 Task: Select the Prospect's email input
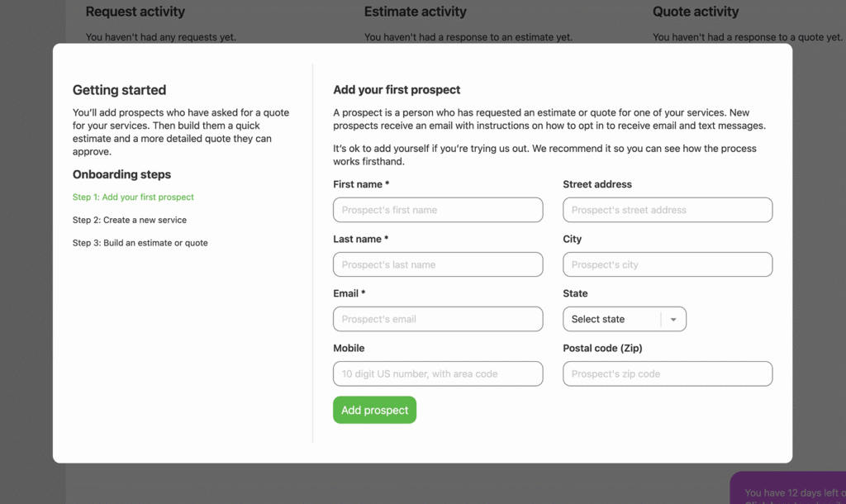coord(438,319)
